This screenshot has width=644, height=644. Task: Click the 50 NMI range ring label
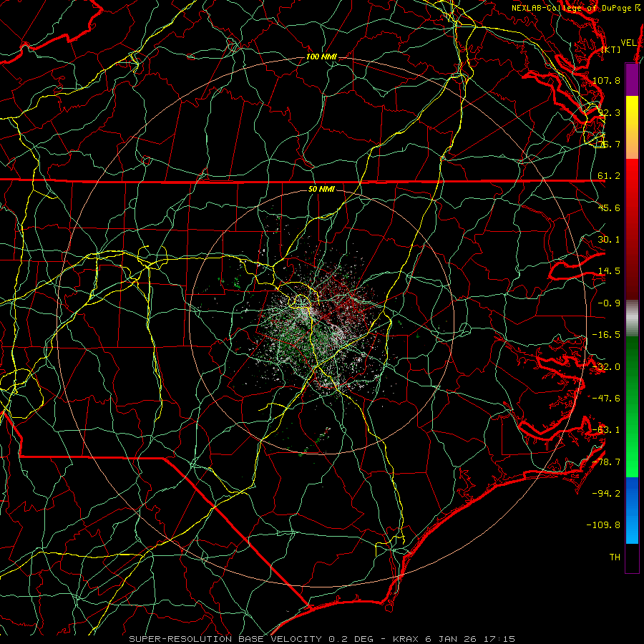321,190
